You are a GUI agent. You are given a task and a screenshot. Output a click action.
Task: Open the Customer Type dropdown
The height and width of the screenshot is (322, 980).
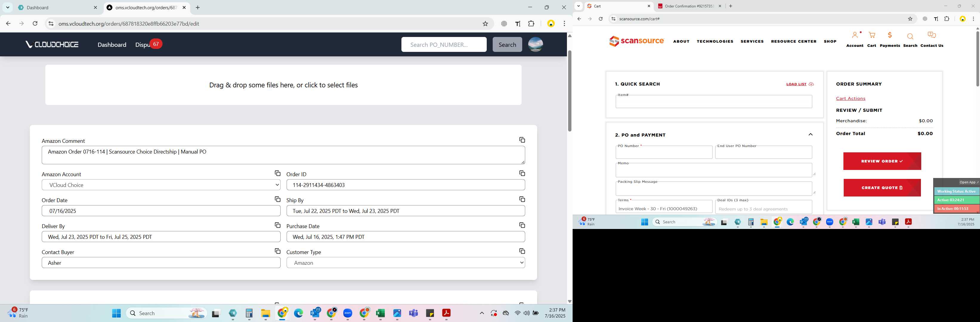406,263
